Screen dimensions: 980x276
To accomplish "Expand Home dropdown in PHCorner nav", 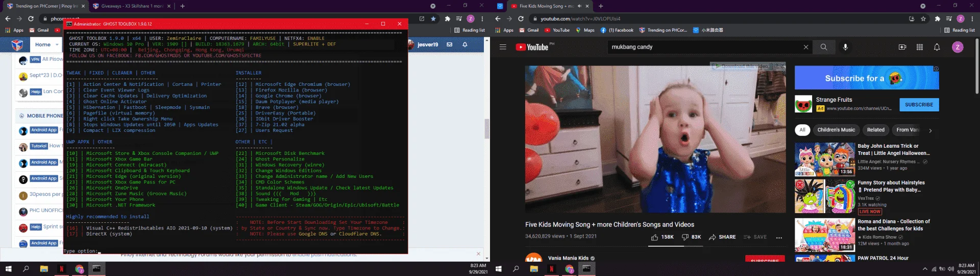I will (57, 44).
